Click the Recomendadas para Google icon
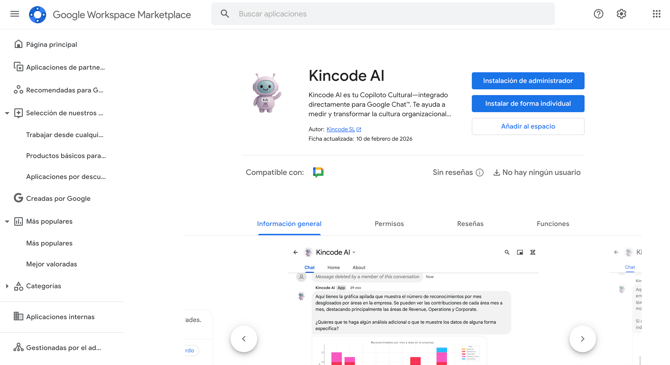The width and height of the screenshot is (670, 365). click(18, 90)
